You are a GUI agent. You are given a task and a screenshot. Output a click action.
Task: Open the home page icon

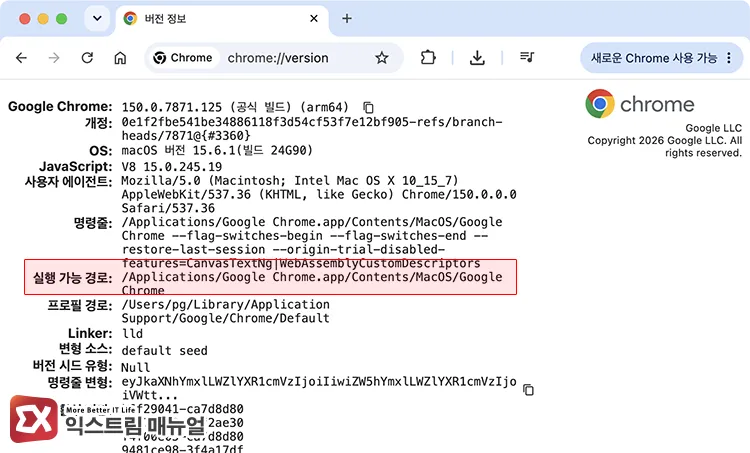[120, 58]
